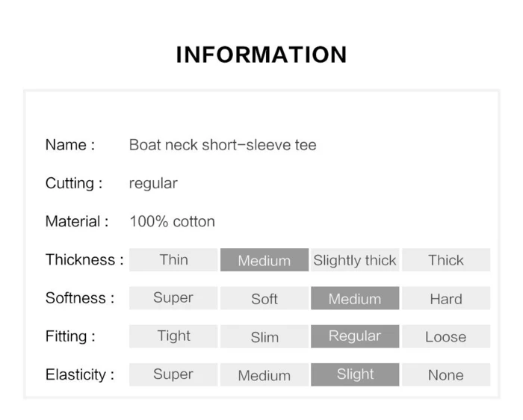Viewport: 523px width, 420px height.
Task: Select Slim fitting option
Action: [x=264, y=336]
